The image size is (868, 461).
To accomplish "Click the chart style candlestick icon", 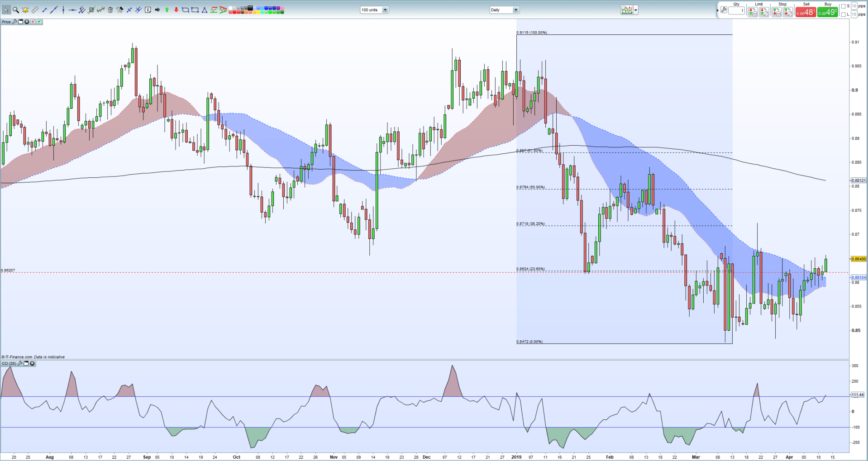I will click(x=627, y=10).
